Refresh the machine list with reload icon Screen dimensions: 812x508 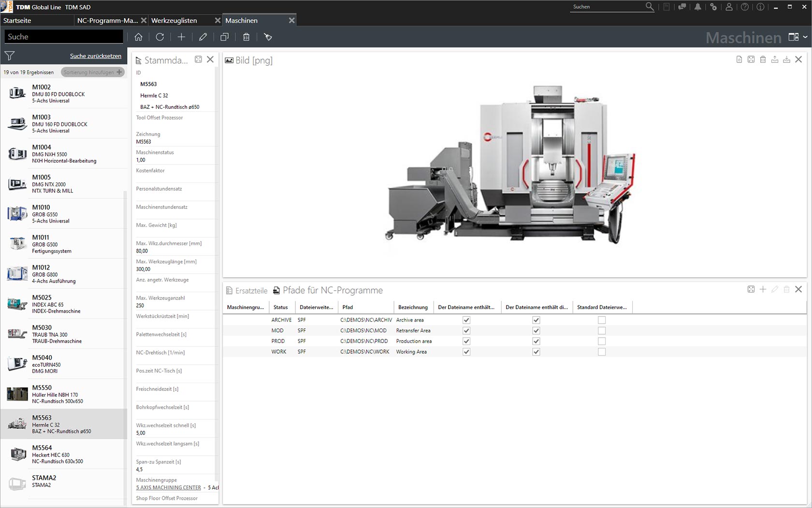160,37
